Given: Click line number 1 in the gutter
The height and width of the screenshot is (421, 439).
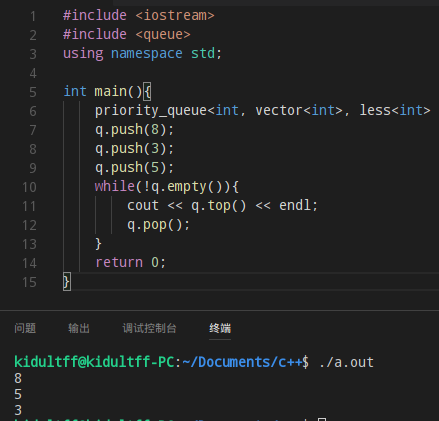Looking at the screenshot, I should [x=33, y=16].
